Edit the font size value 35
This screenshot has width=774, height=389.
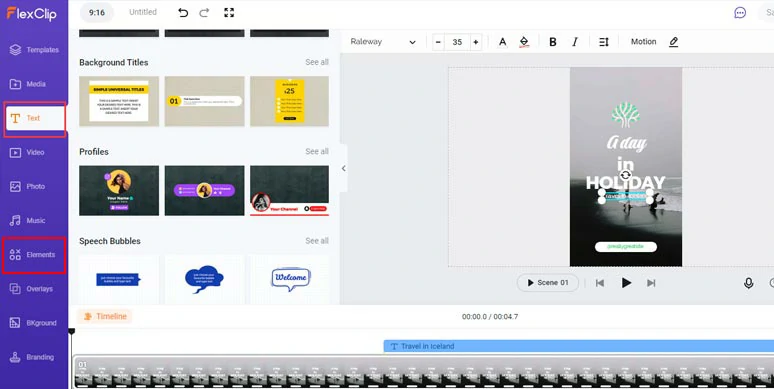457,42
